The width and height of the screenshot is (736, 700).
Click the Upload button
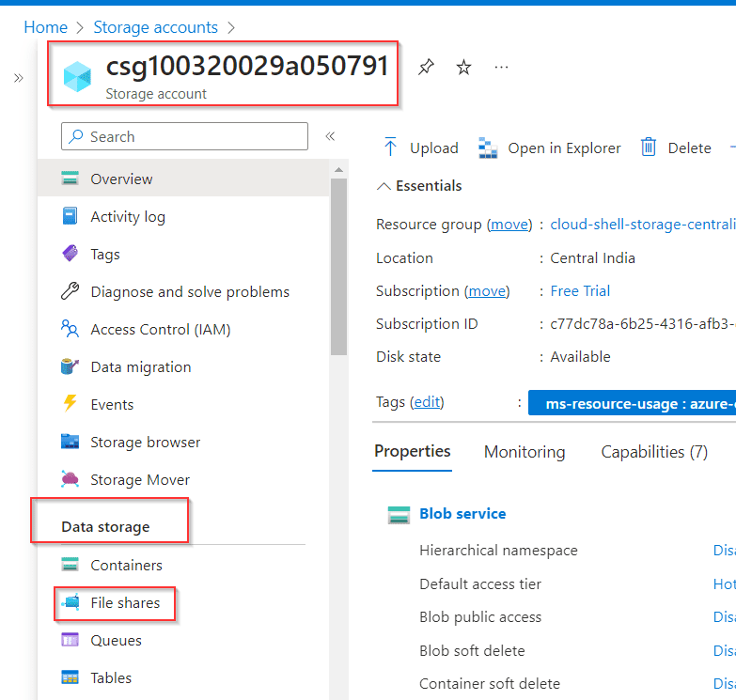420,148
